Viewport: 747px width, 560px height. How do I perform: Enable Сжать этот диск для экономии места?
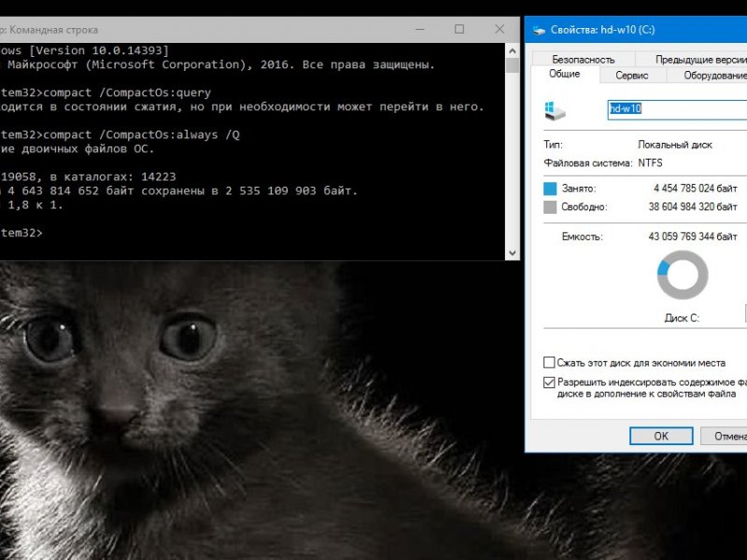tap(549, 363)
